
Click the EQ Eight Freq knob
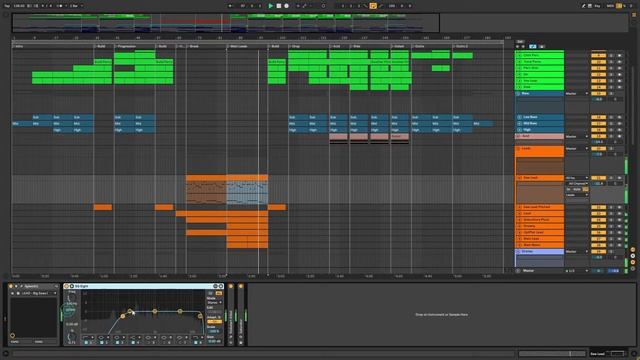(71, 298)
